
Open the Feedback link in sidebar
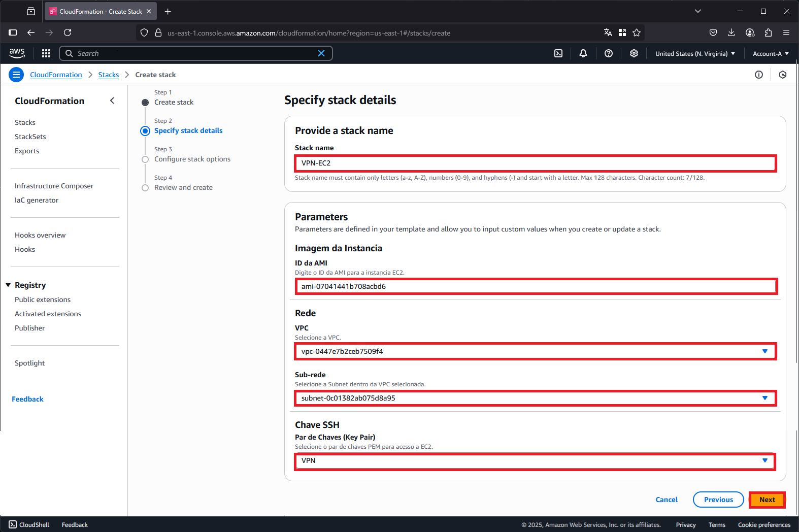coord(27,399)
